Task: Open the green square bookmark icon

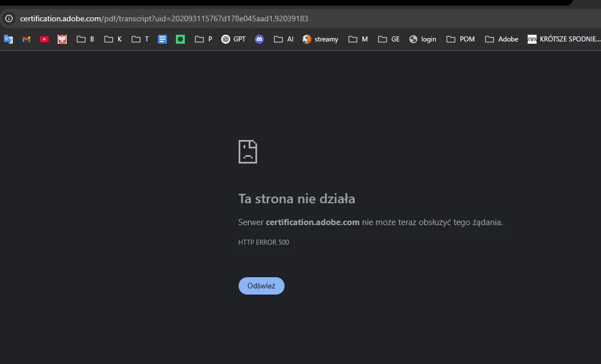Action: tap(180, 39)
